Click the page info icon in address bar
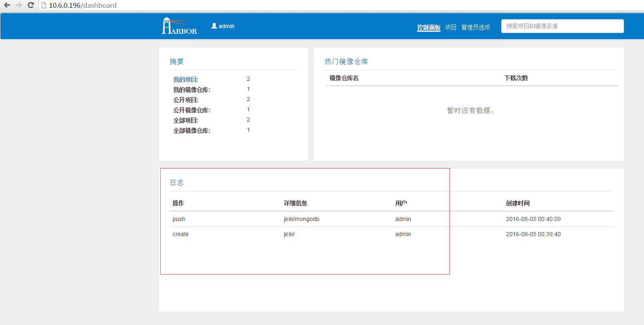 coord(44,5)
